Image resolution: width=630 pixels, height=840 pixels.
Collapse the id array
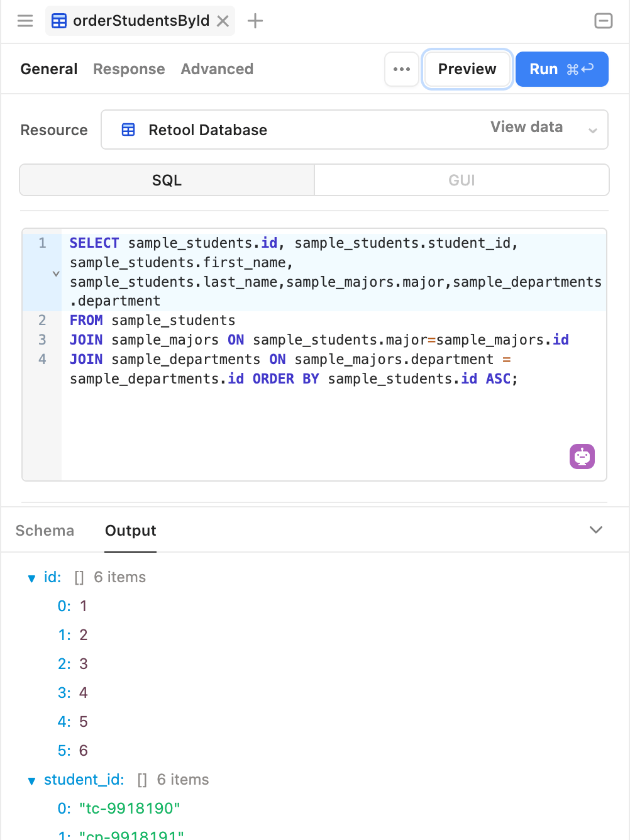point(31,578)
